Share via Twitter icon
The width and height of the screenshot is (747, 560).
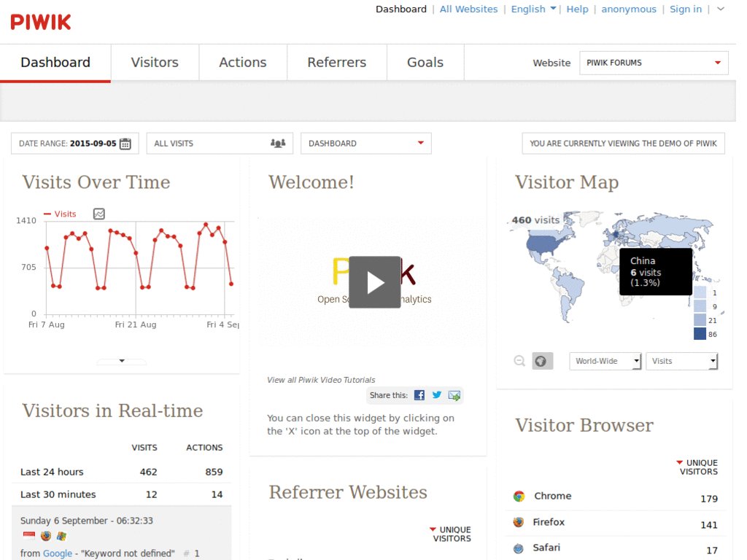tap(437, 395)
